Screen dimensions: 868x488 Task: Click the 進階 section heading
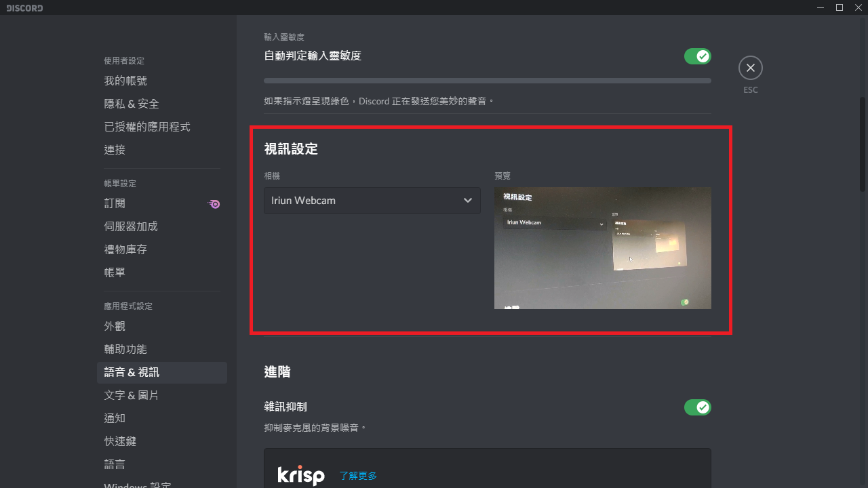point(277,371)
